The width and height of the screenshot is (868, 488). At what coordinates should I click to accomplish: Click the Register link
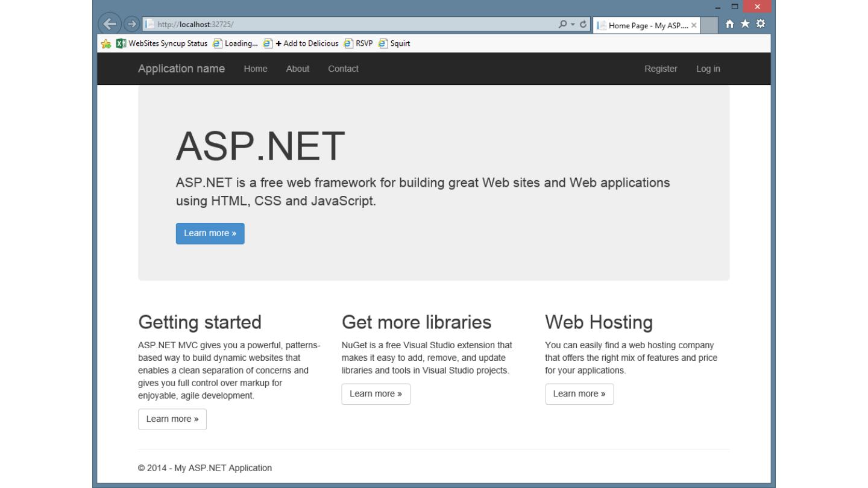point(661,69)
